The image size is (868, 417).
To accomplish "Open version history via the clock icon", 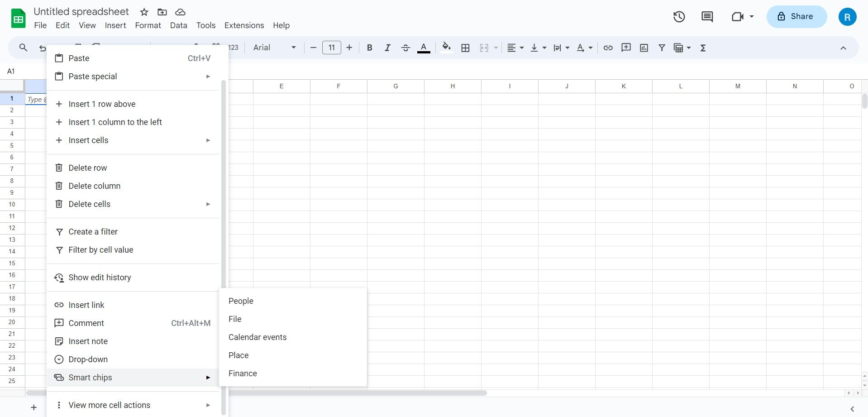I will [x=679, y=16].
